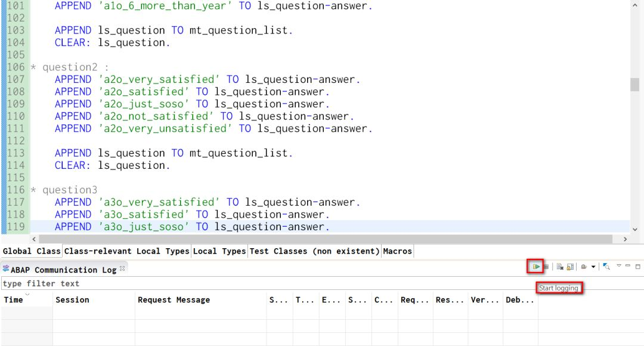Click the Session column header
The width and height of the screenshot is (644, 346).
[94, 299]
